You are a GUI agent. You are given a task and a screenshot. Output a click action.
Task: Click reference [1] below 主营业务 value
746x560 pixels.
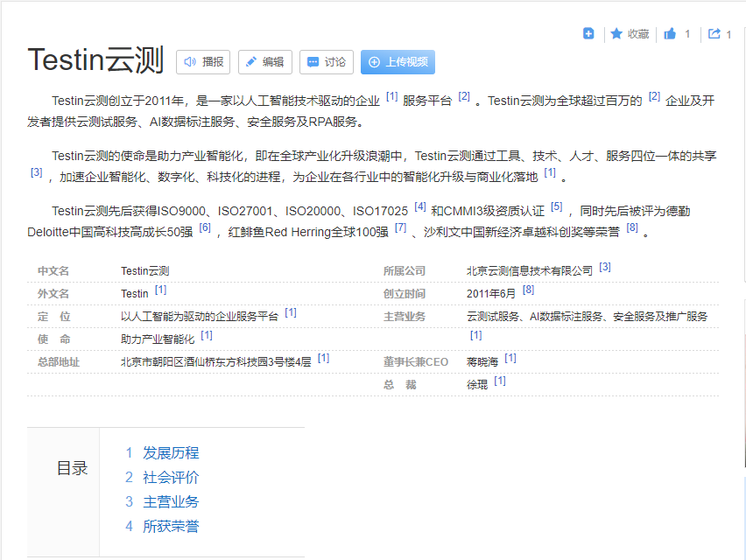(475, 335)
